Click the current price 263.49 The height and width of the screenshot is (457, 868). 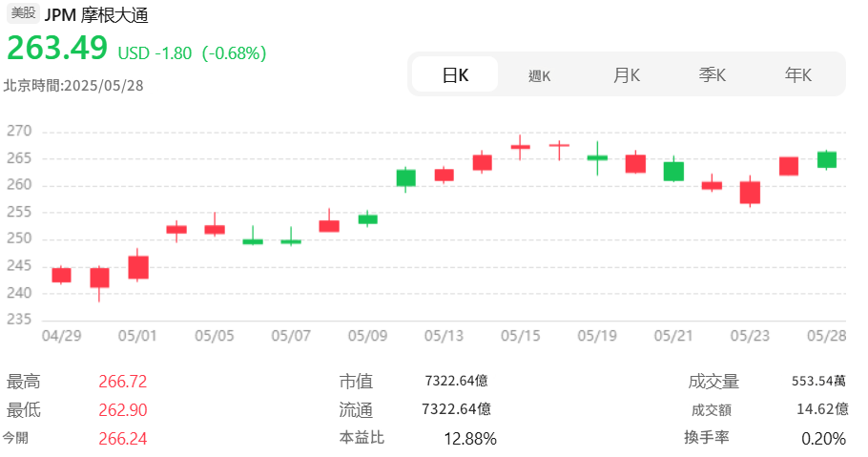click(57, 49)
